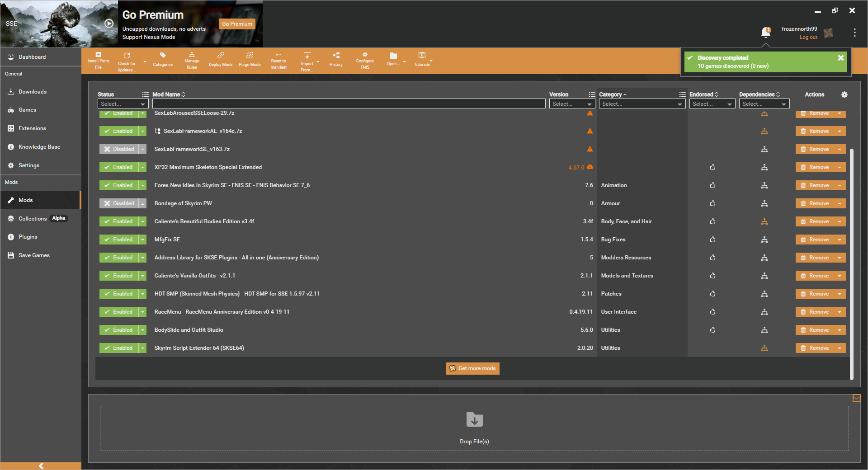Open Collections from the sidebar
Viewport: 868px width, 470px height.
pos(33,218)
